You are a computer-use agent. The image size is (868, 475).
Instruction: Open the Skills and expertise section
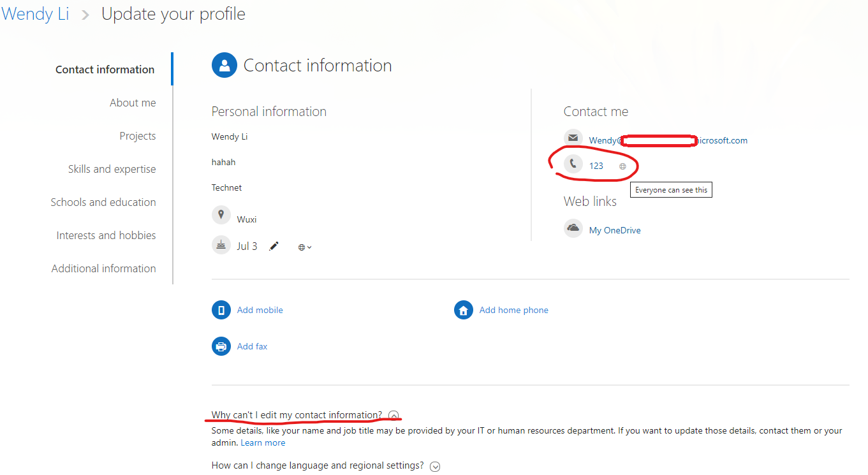coord(112,168)
